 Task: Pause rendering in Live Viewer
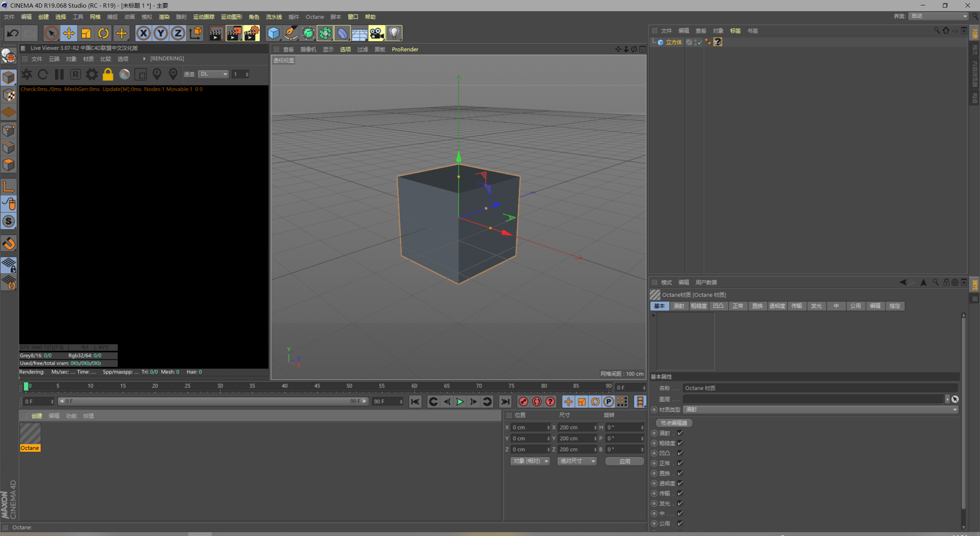point(59,74)
